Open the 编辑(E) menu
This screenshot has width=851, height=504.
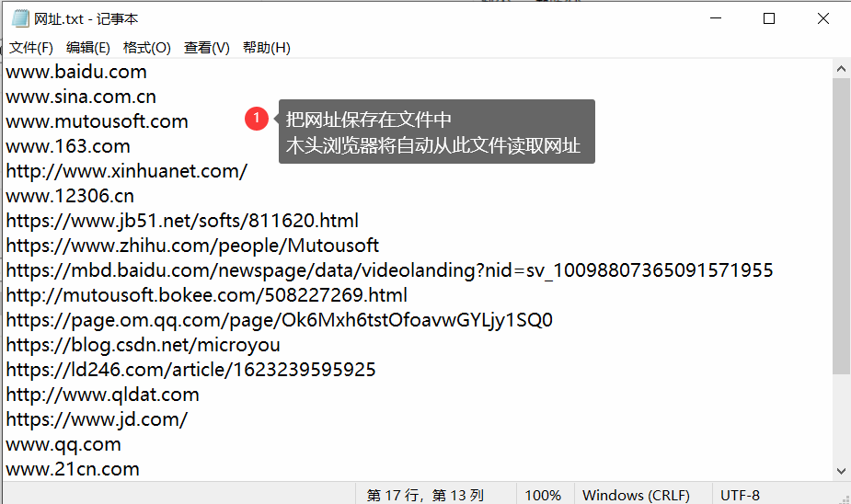click(x=88, y=48)
